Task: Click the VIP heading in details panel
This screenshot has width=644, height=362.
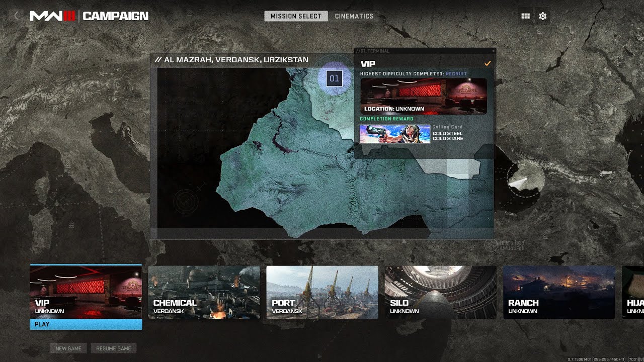Action: pos(368,64)
